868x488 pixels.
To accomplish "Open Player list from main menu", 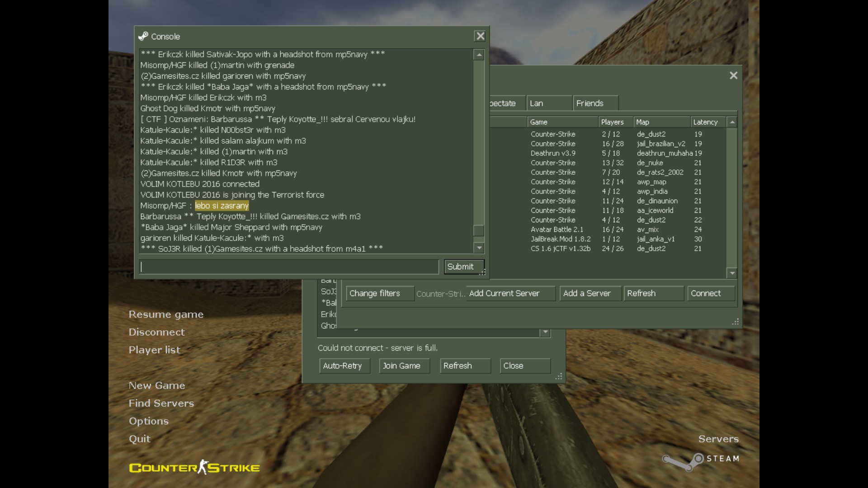I will pyautogui.click(x=154, y=350).
